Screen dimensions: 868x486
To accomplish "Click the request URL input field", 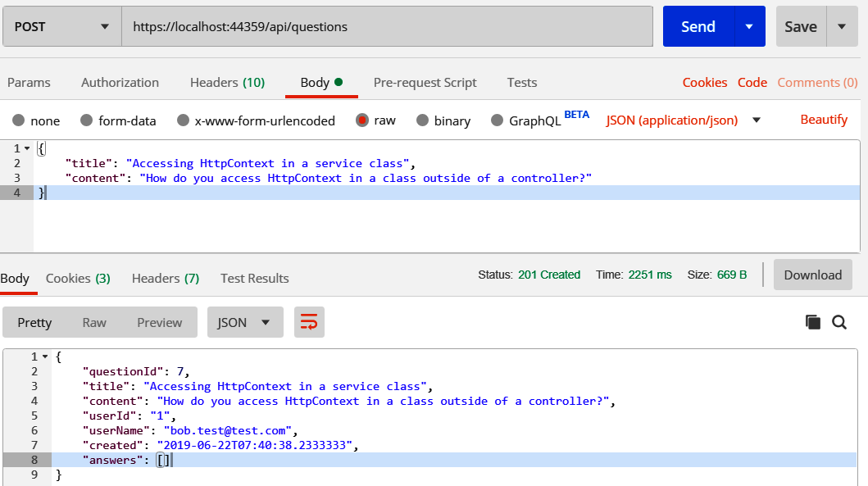I will click(x=387, y=26).
